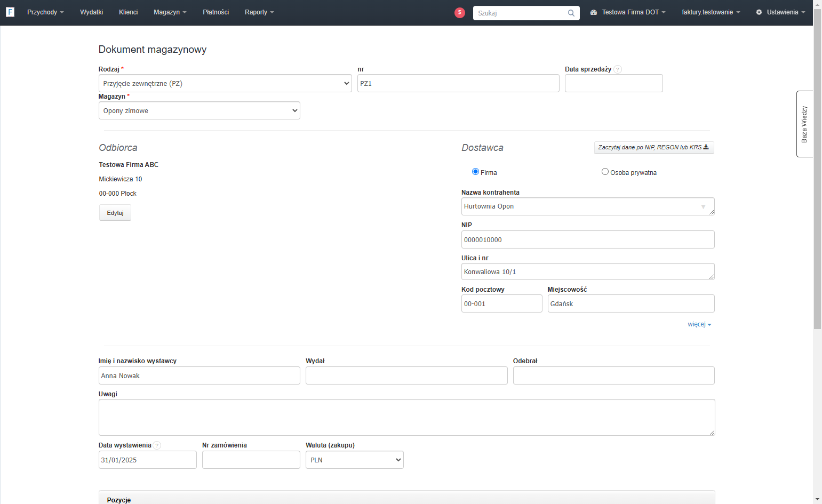Click help icon next to Data wystawienia
This screenshot has width=822, height=504.
click(x=157, y=445)
